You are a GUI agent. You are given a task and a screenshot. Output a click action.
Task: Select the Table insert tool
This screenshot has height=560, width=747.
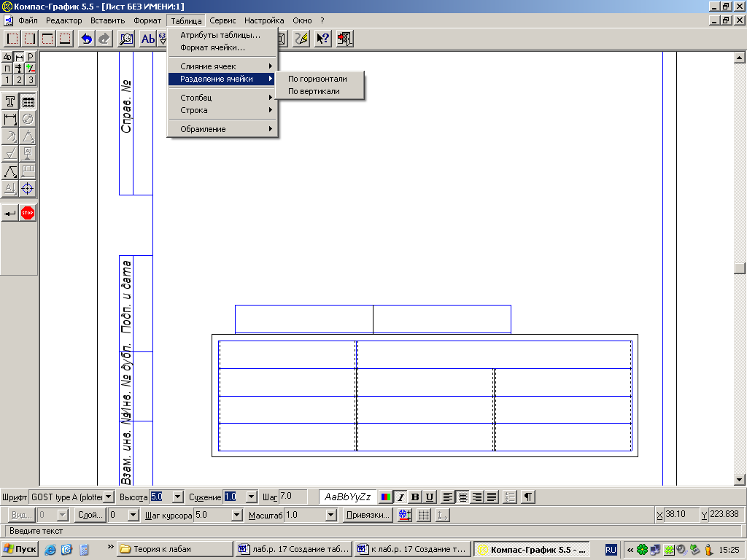tap(28, 101)
